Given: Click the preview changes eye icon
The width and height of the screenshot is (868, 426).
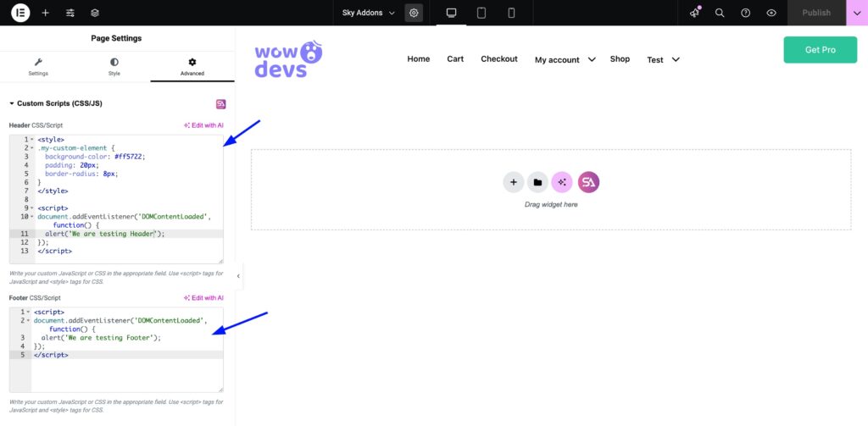Looking at the screenshot, I should pyautogui.click(x=771, y=13).
